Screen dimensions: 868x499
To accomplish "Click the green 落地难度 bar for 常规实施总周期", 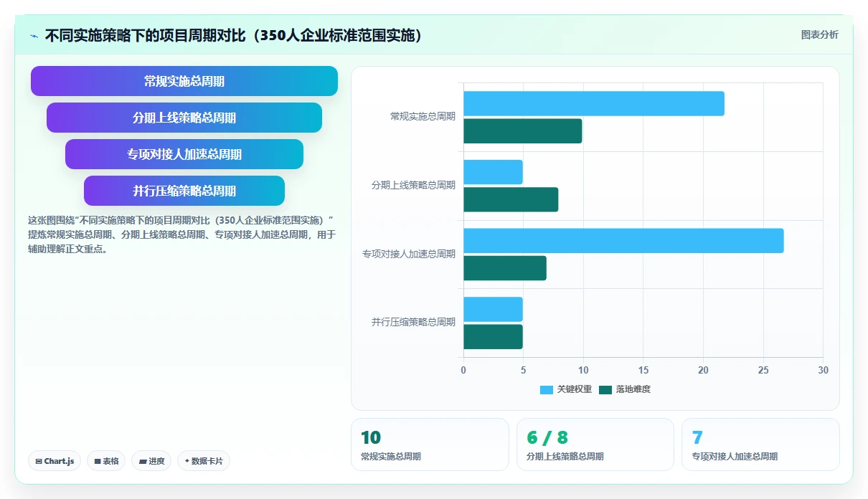I will [523, 130].
